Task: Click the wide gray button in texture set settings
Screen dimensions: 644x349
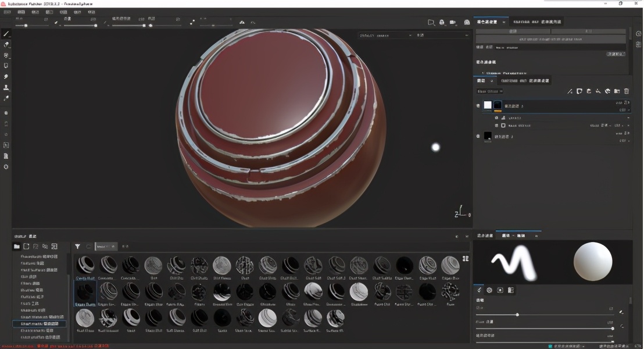Action: [550, 40]
